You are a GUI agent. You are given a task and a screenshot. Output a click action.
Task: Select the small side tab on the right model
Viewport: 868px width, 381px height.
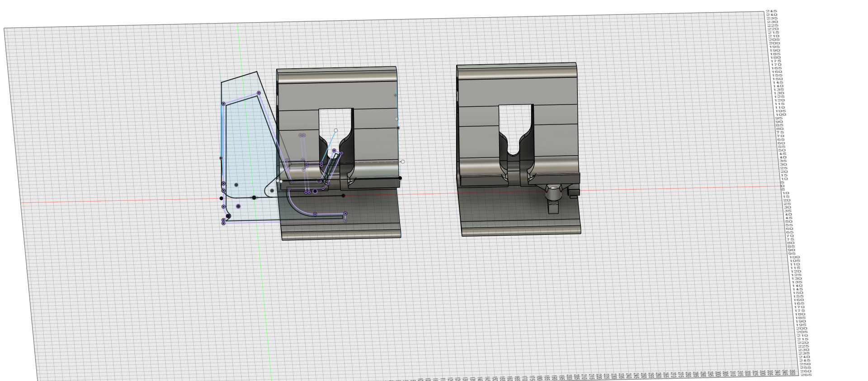573,193
